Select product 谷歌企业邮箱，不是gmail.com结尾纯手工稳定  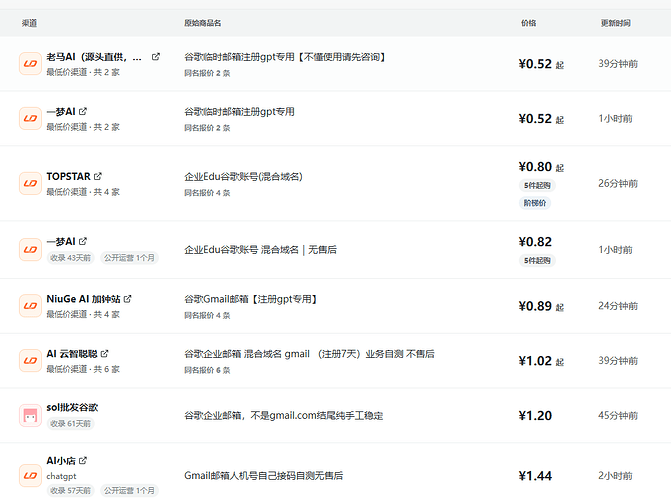284,416
